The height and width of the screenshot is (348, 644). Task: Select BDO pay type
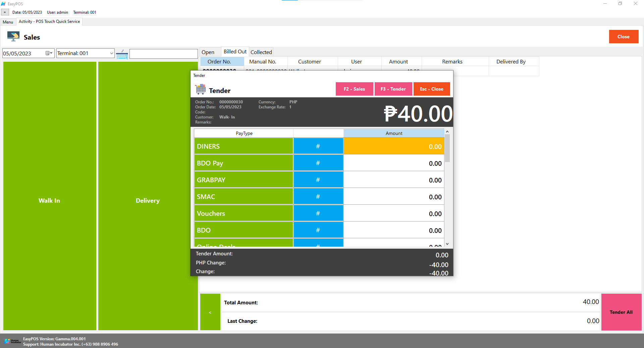(x=244, y=230)
